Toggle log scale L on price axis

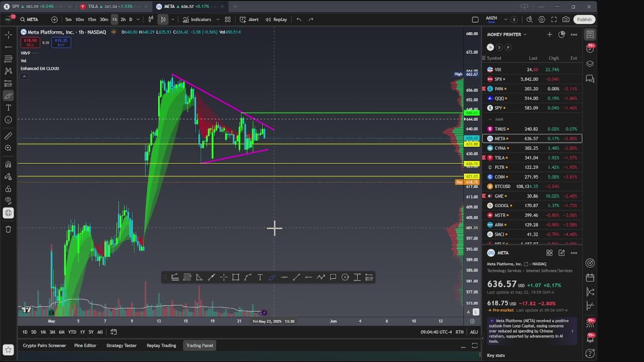pyautogui.click(x=475, y=312)
